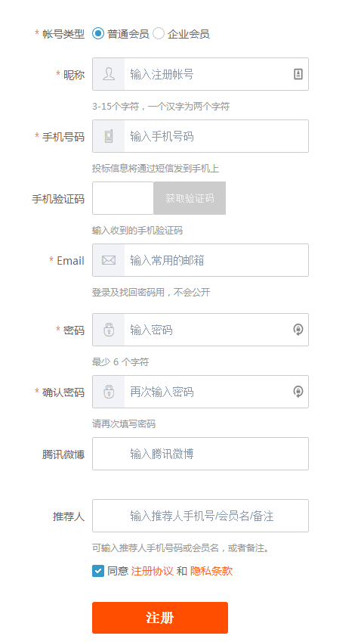Image resolution: width=364 pixels, height=642 pixels.
Task: Click the orange 注册 button
Action: tap(160, 618)
